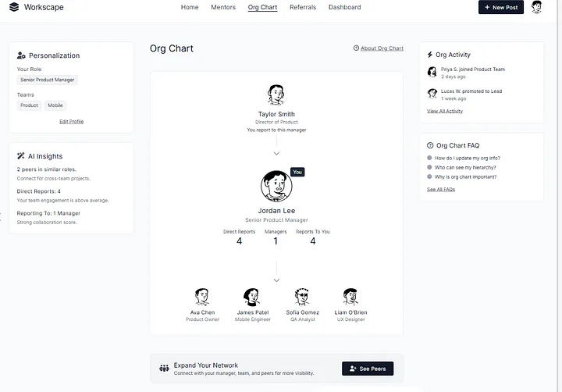Select Taylor Smith's avatar
562x392 pixels.
pyautogui.click(x=276, y=95)
